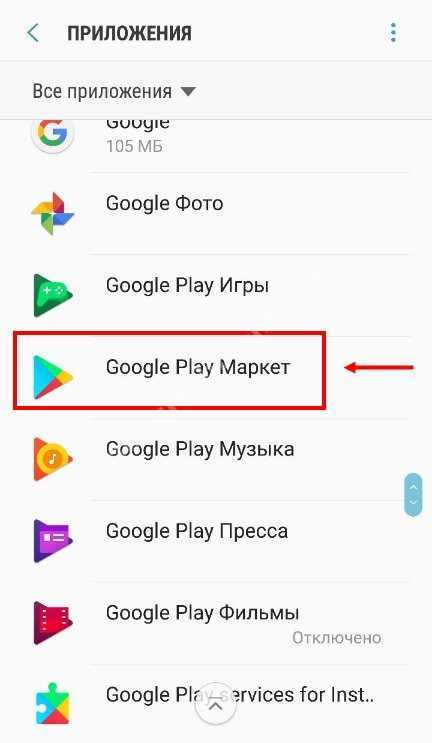Select Google Play Пресса list item
Viewport: 432px width, 743px height.
(x=216, y=541)
